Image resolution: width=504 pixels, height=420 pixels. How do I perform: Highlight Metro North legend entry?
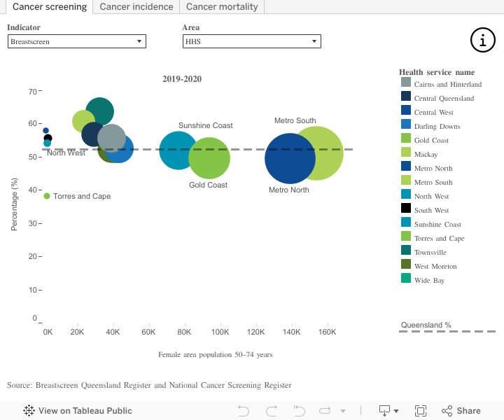click(433, 168)
